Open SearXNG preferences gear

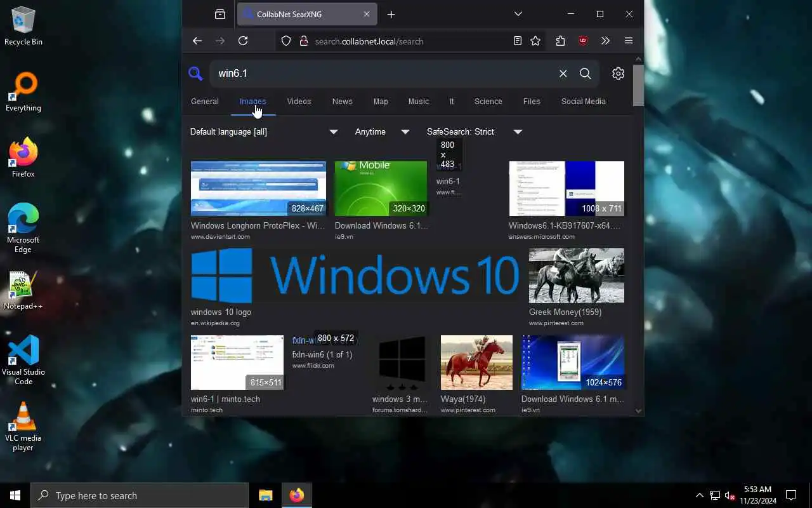(x=618, y=74)
